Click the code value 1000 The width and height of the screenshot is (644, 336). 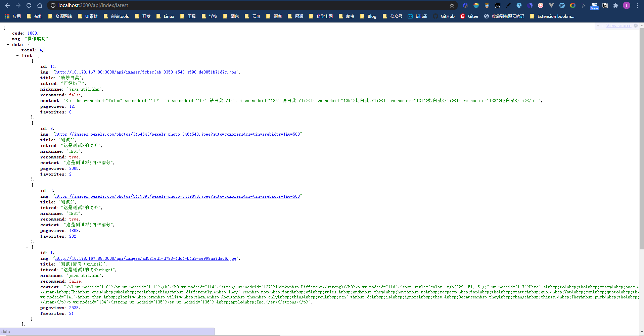[32, 33]
